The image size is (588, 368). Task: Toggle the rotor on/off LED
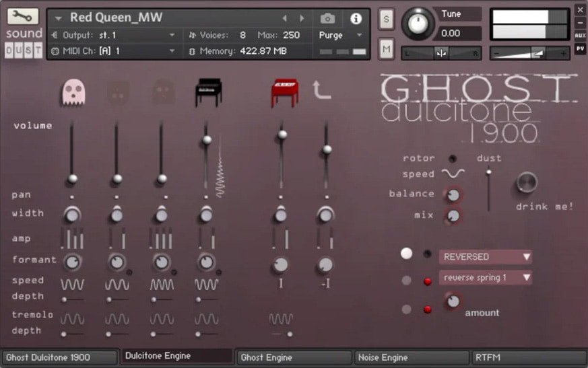pyautogui.click(x=453, y=159)
